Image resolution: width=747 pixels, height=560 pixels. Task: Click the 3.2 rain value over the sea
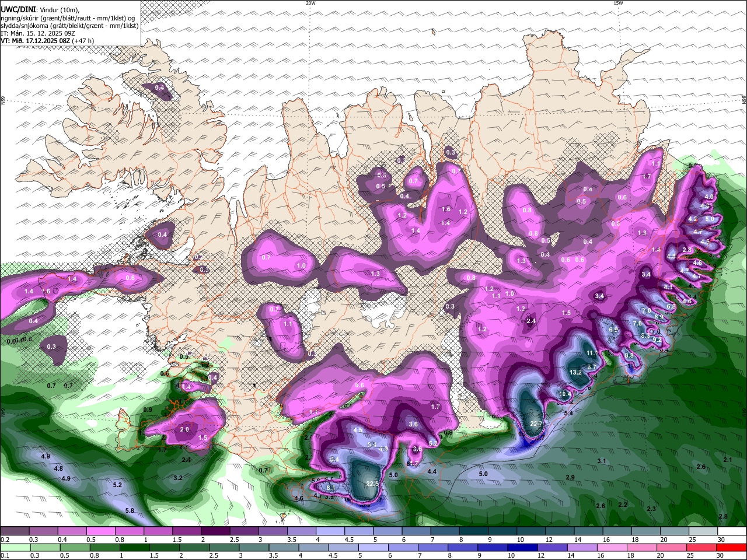(x=179, y=478)
